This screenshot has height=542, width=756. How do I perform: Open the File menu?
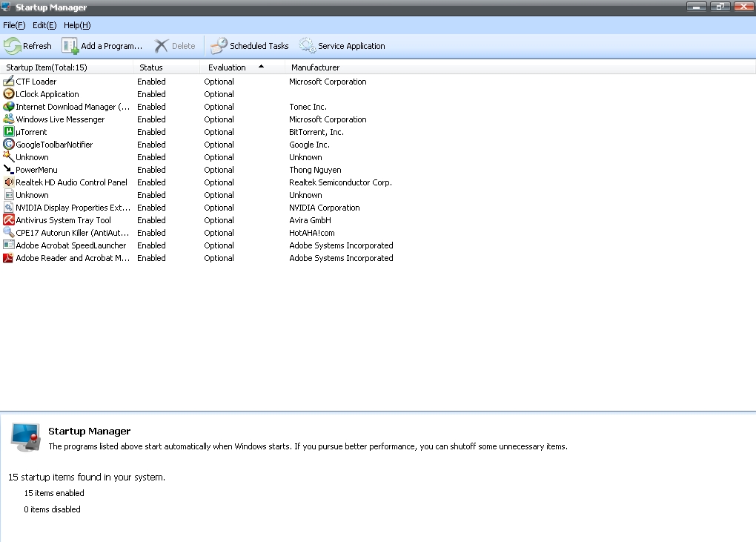tap(14, 25)
